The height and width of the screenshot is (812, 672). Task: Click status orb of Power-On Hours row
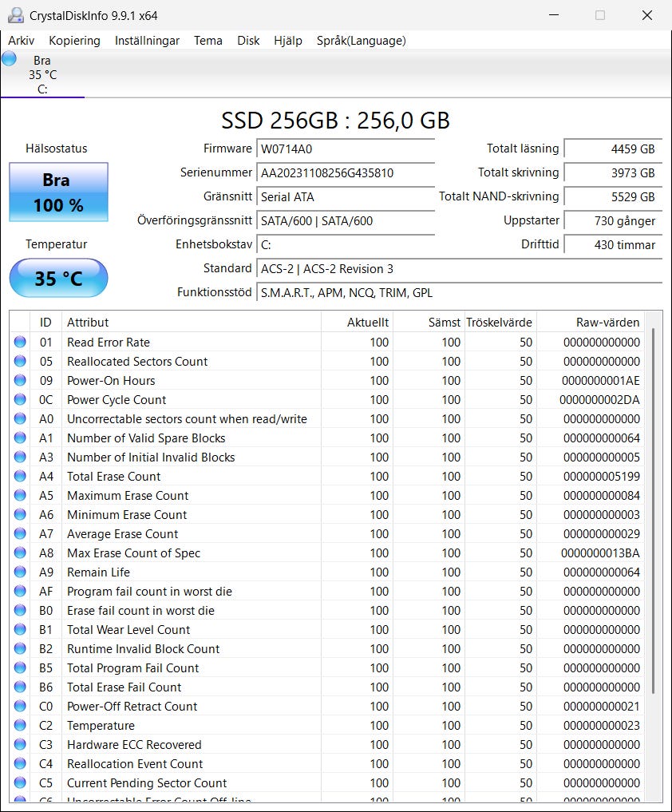[x=20, y=380]
